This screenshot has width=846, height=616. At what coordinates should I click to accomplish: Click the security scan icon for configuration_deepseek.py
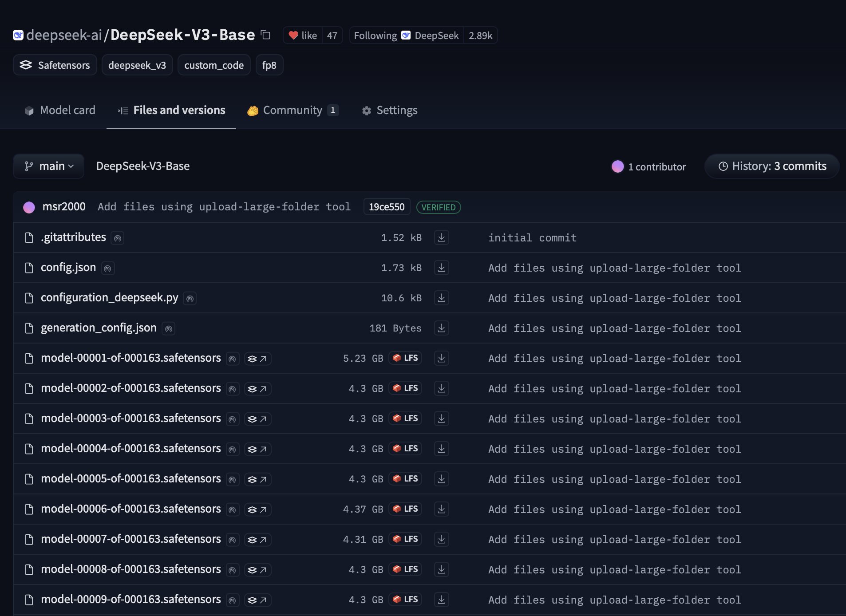click(190, 299)
